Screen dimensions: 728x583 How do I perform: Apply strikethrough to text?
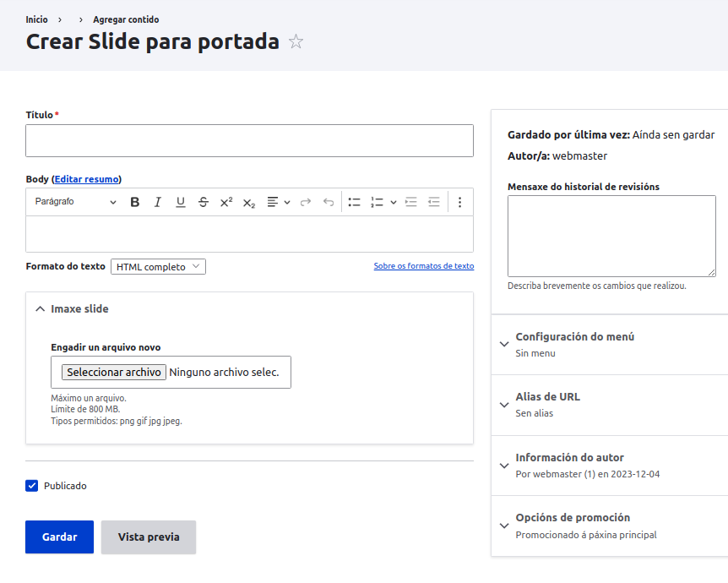coord(203,202)
